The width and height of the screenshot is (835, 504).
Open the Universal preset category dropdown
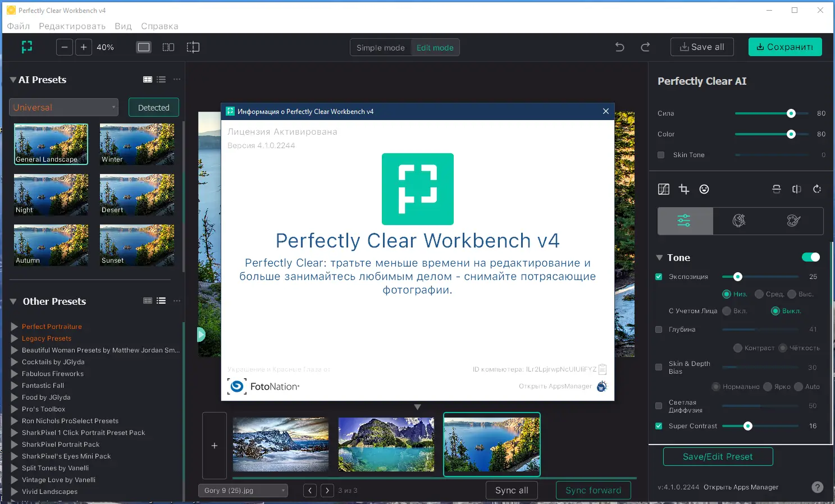(x=64, y=107)
